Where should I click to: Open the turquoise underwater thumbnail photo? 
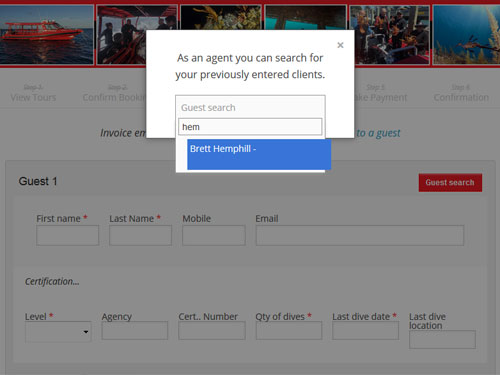pos(306,17)
